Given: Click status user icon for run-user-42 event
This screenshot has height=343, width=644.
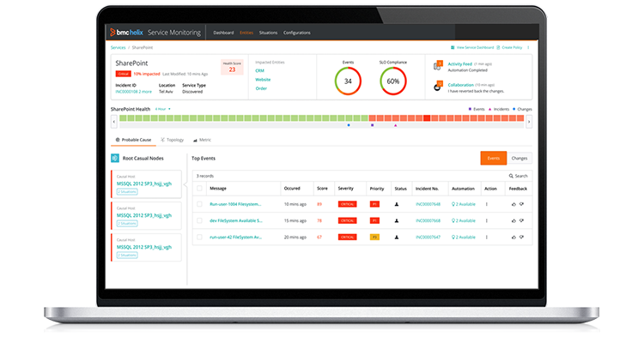Looking at the screenshot, I should coord(397,236).
